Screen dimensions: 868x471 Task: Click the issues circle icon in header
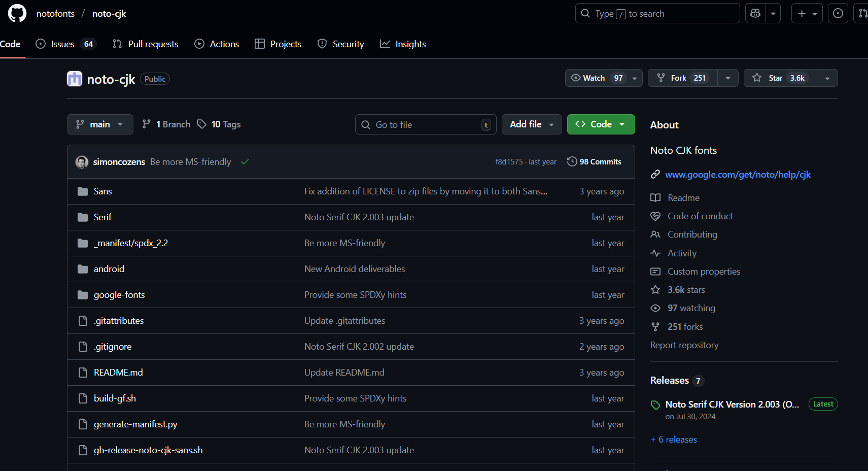pyautogui.click(x=838, y=14)
